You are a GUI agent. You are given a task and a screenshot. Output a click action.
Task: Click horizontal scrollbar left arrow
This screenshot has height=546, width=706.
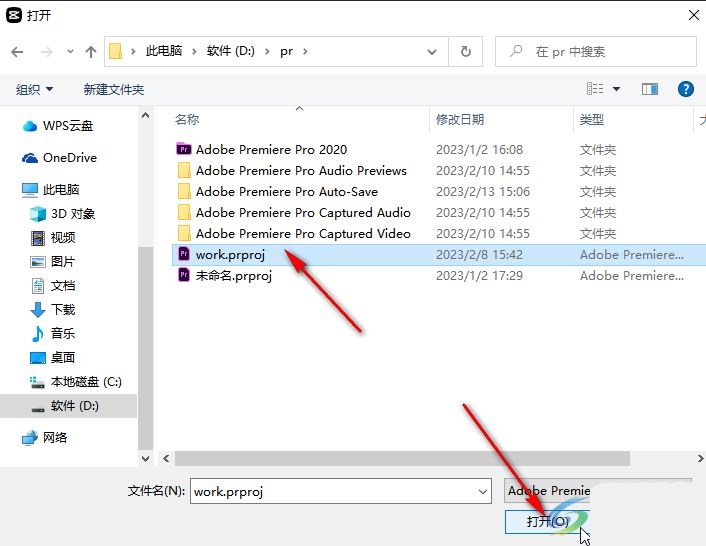[166, 459]
